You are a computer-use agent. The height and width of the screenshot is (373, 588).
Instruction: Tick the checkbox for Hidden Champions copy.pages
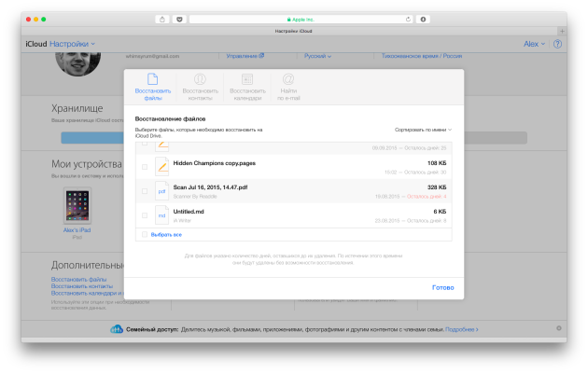pyautogui.click(x=144, y=167)
